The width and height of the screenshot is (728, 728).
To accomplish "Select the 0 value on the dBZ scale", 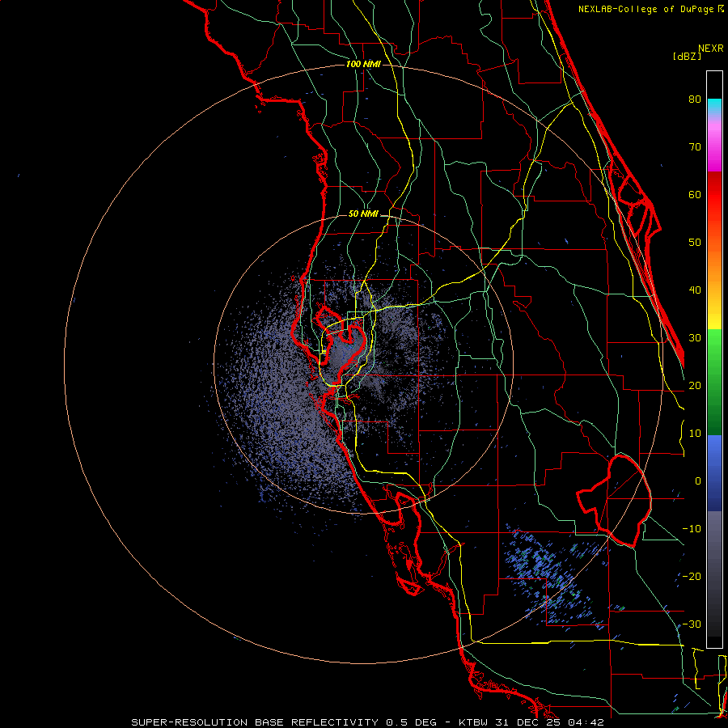I will point(698,481).
